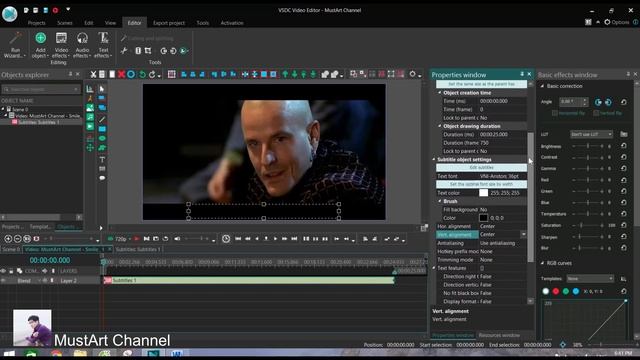The width and height of the screenshot is (640, 360).
Task: Open the Export project ribbon tab
Action: click(x=169, y=23)
